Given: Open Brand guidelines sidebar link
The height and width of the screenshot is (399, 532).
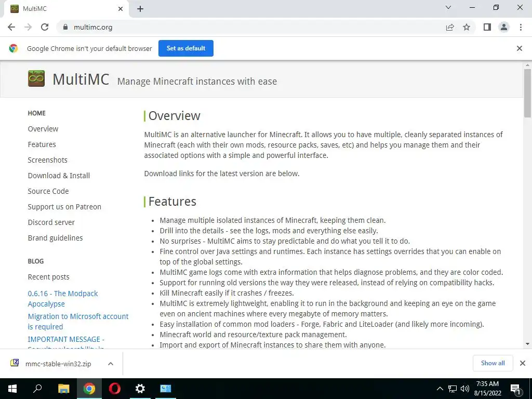Looking at the screenshot, I should point(55,238).
